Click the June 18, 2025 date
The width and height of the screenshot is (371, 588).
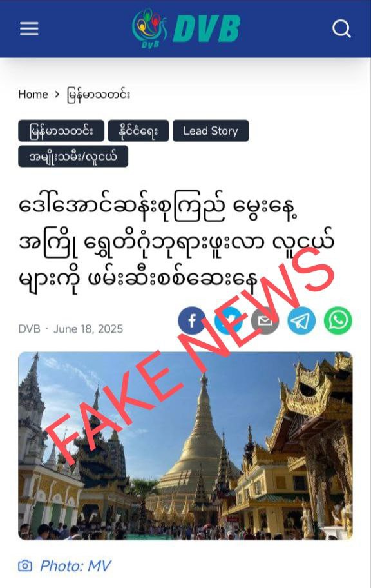[88, 329]
